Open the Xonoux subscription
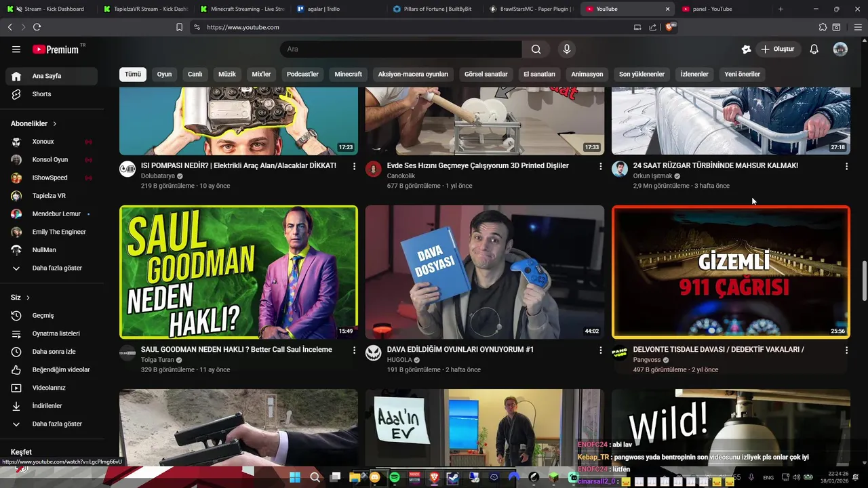Image resolution: width=868 pixels, height=488 pixels. [52, 142]
